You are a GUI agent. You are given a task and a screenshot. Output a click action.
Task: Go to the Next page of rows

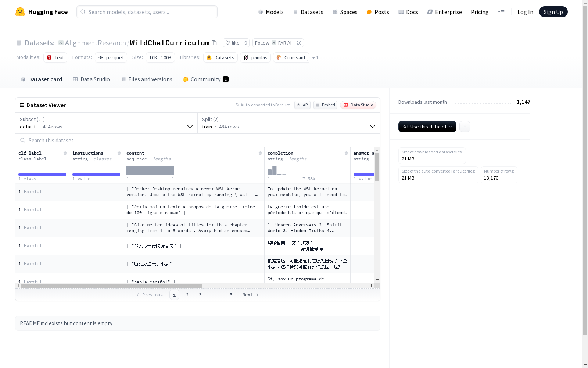click(x=251, y=295)
